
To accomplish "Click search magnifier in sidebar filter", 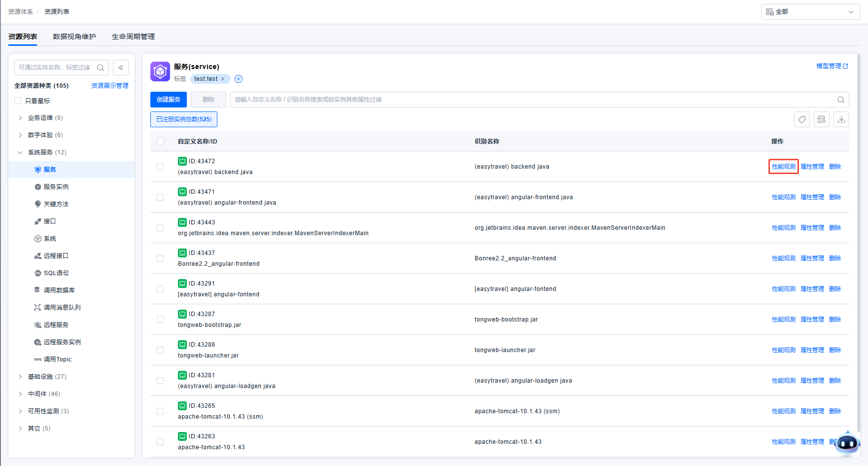I will tap(101, 68).
